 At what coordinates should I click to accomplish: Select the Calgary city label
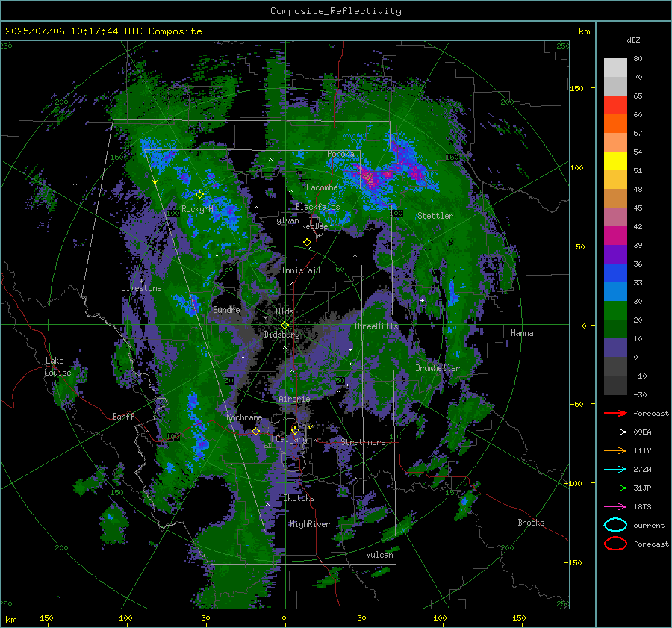coord(291,439)
